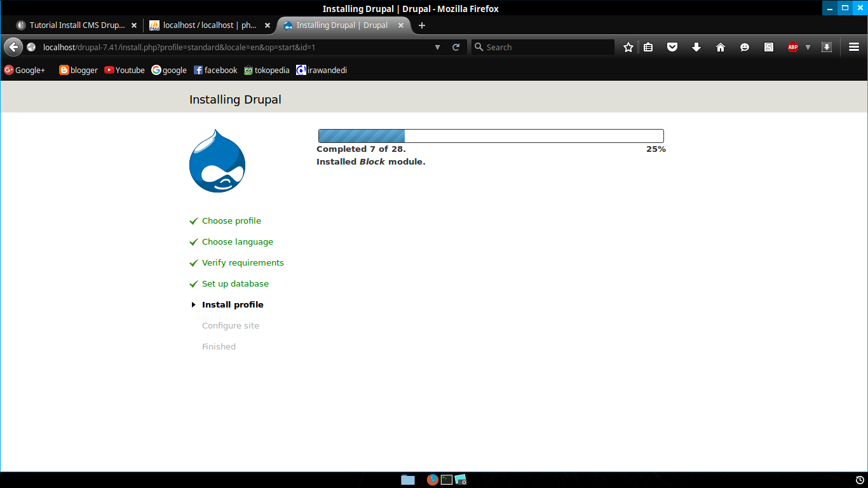Open the Firefox Hello smiley icon

744,46
